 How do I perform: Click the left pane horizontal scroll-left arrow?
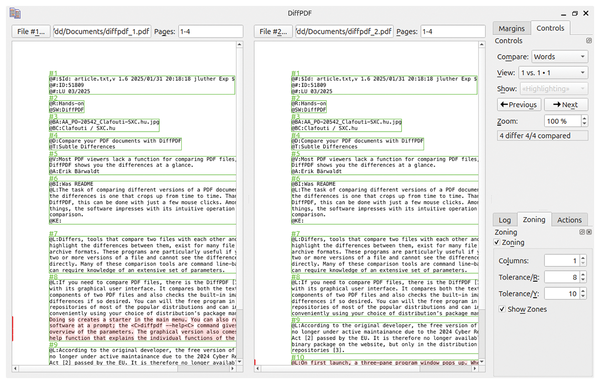click(15, 369)
